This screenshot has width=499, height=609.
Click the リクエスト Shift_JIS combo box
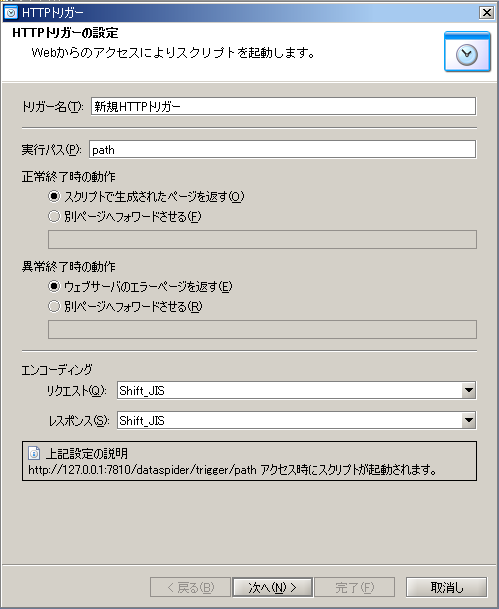(x=296, y=390)
